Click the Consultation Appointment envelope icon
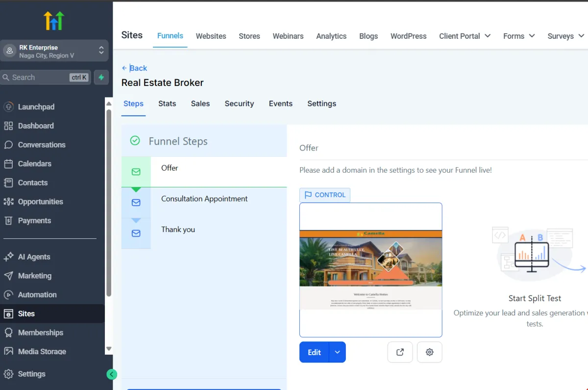Viewport: 588px width, 390px height. (136, 203)
